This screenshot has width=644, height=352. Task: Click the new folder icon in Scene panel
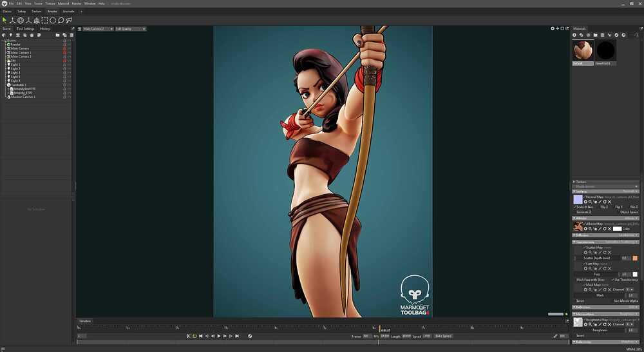(57, 35)
